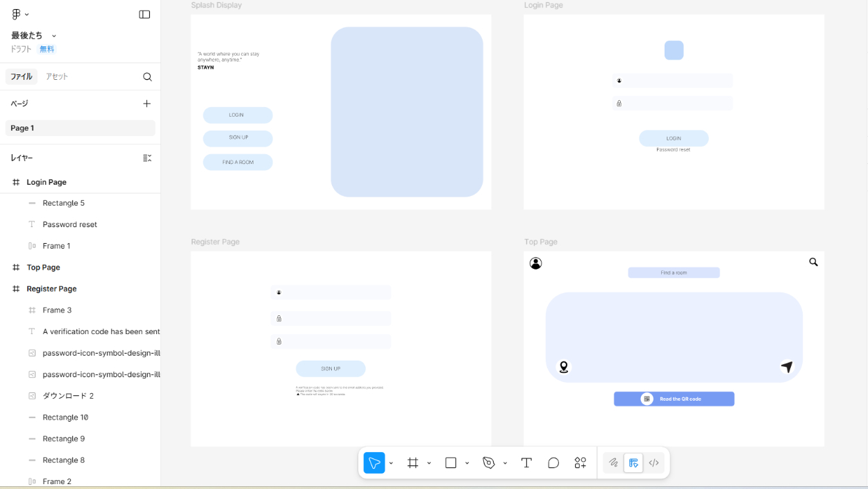The image size is (868, 489).
Task: Select the Move tool in the toolbar
Action: pyautogui.click(x=374, y=463)
